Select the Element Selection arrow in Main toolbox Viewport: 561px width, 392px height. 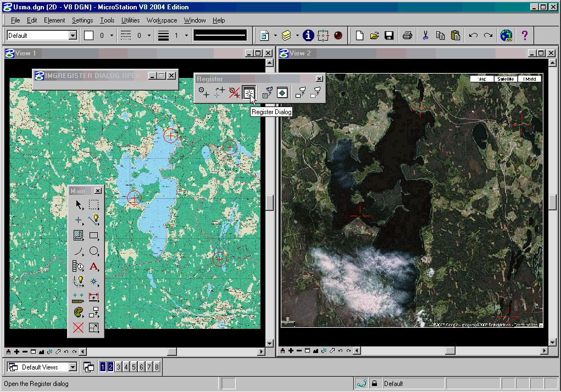79,205
